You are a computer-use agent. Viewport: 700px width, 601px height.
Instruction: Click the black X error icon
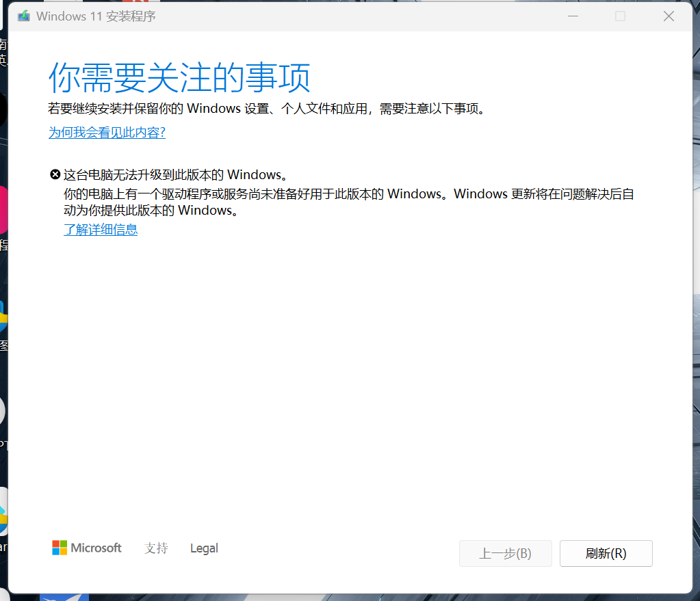tap(55, 174)
